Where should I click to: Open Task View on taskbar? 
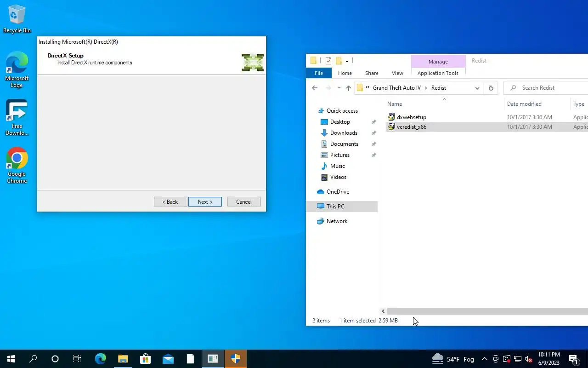[x=77, y=359]
